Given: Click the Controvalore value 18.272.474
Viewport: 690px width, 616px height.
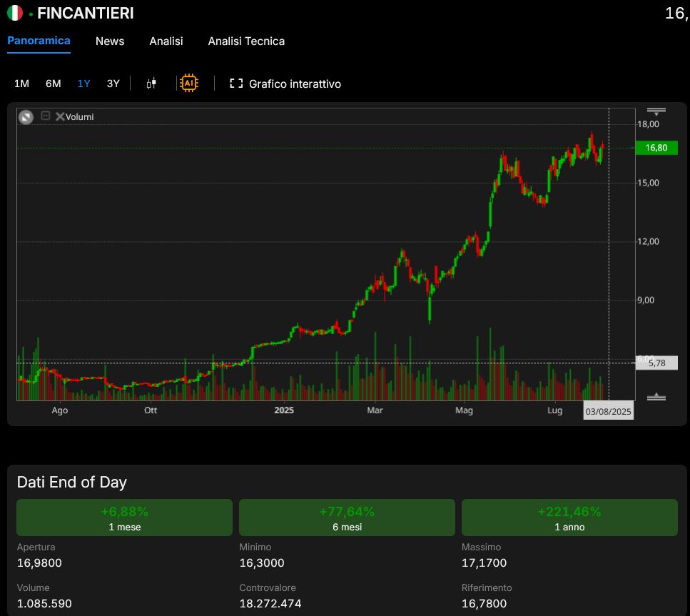Looking at the screenshot, I should (270, 603).
